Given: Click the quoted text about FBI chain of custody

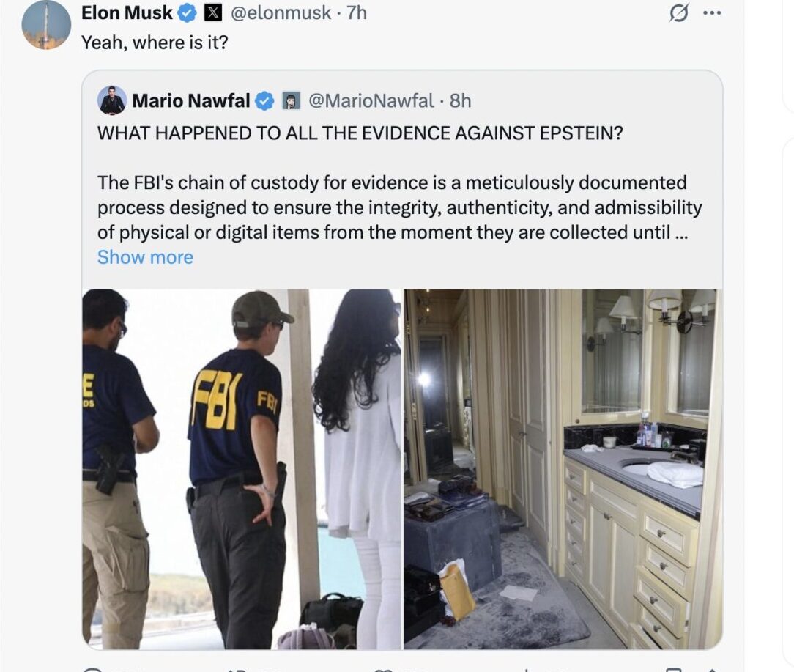Looking at the screenshot, I should [x=399, y=208].
